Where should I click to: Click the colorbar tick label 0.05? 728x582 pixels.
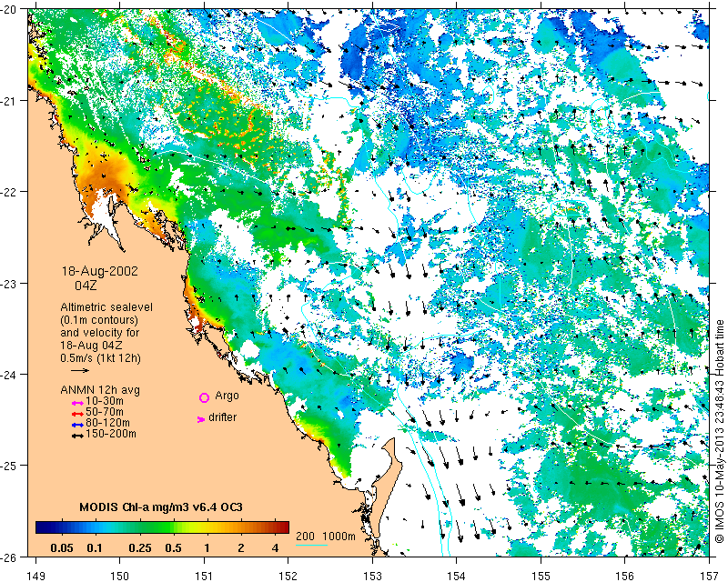click(61, 548)
